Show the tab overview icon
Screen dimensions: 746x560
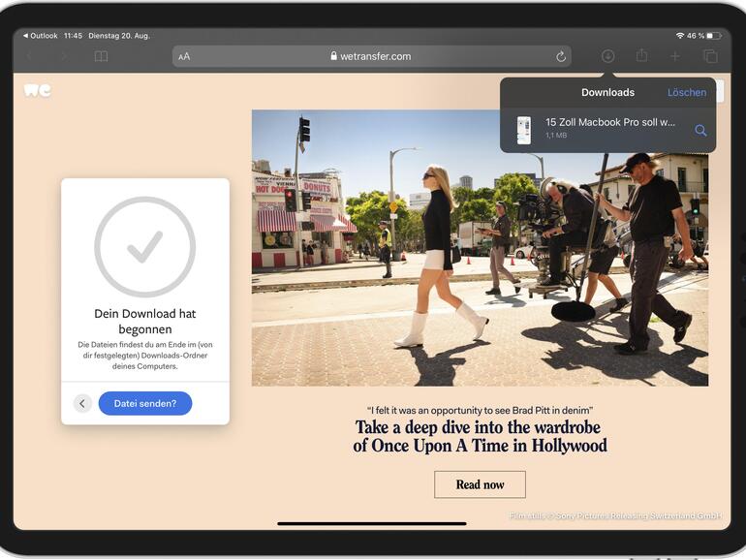(710, 56)
